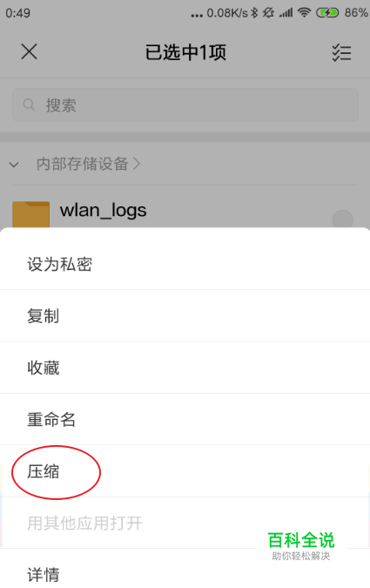This screenshot has height=588, width=370.
Task: Tap the X cancel selection icon
Action: tap(29, 51)
